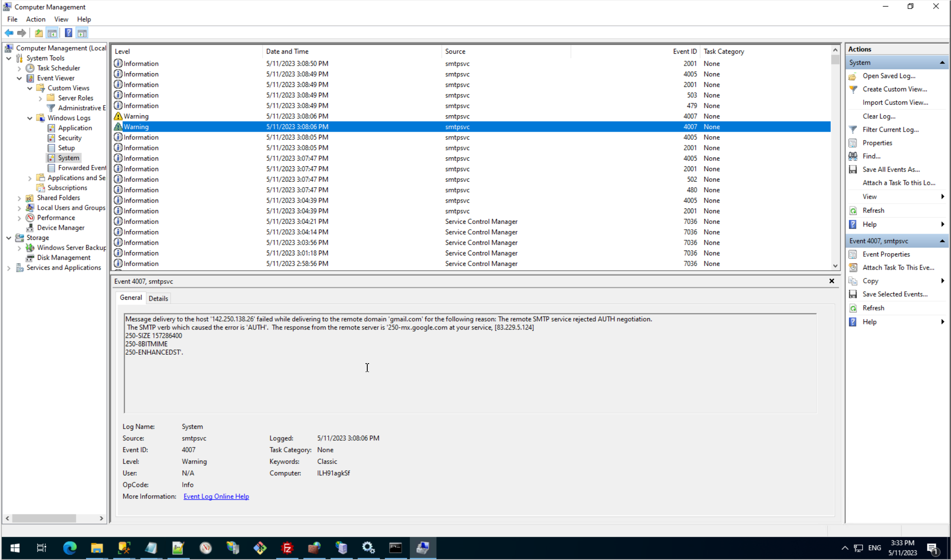This screenshot has height=560, width=951.
Task: Select the Application log in tree
Action: 75,128
